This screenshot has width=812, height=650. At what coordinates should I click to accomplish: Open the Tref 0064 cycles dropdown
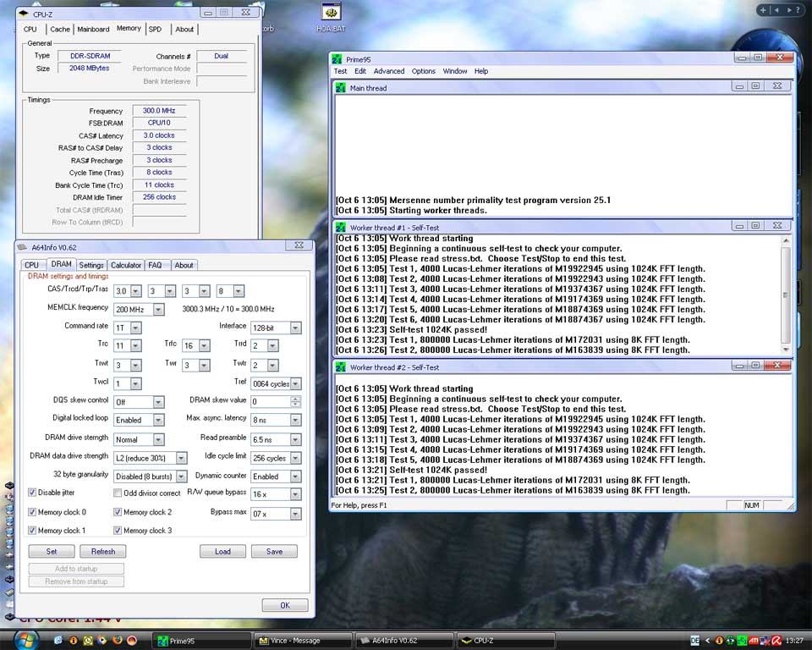(295, 383)
